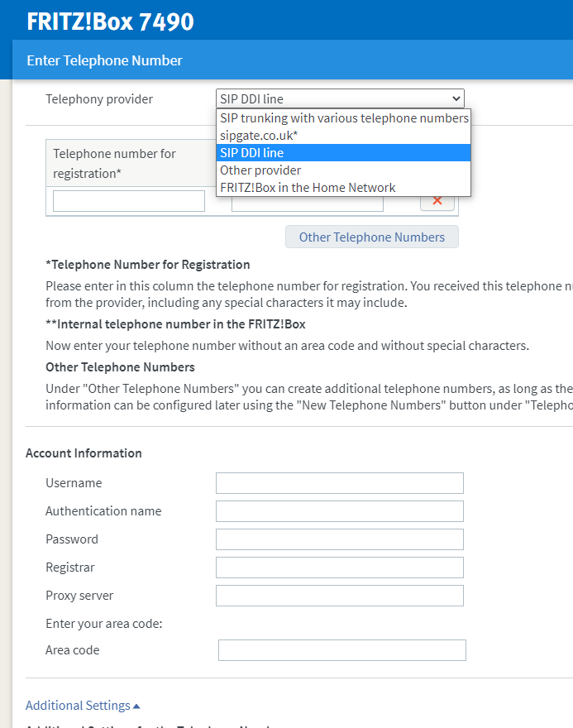The height and width of the screenshot is (728, 573).
Task: Focus the Area code input box
Action: point(342,650)
